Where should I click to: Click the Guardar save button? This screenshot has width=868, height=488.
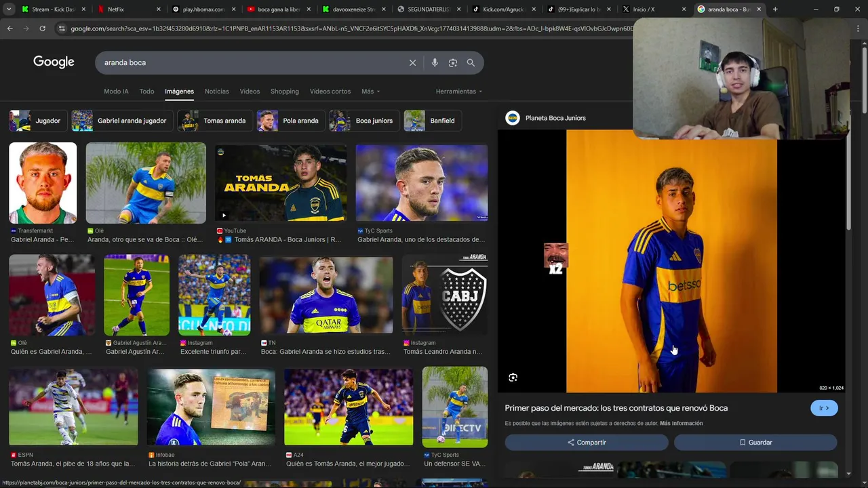(755, 443)
